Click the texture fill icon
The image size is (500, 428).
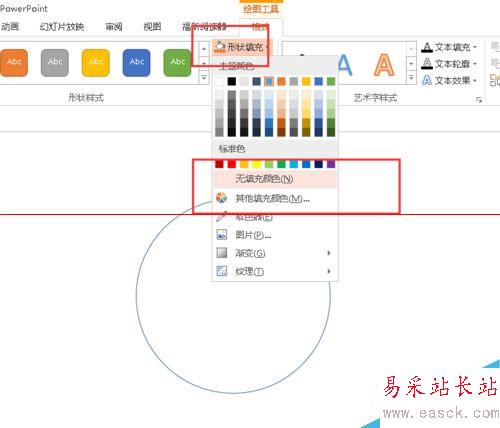pyautogui.click(x=222, y=271)
